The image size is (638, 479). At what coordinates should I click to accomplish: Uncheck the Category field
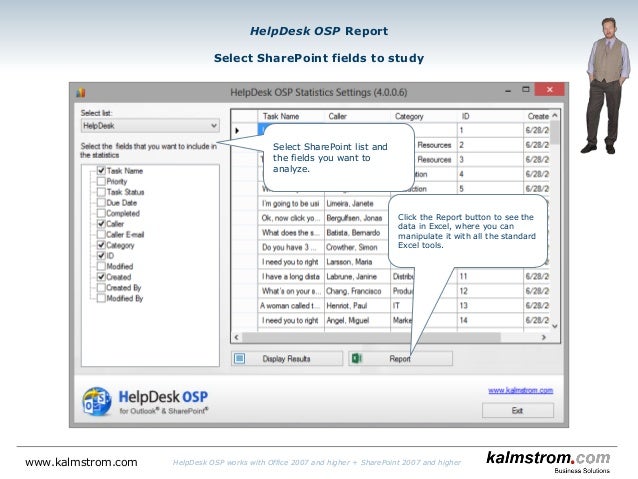point(101,245)
